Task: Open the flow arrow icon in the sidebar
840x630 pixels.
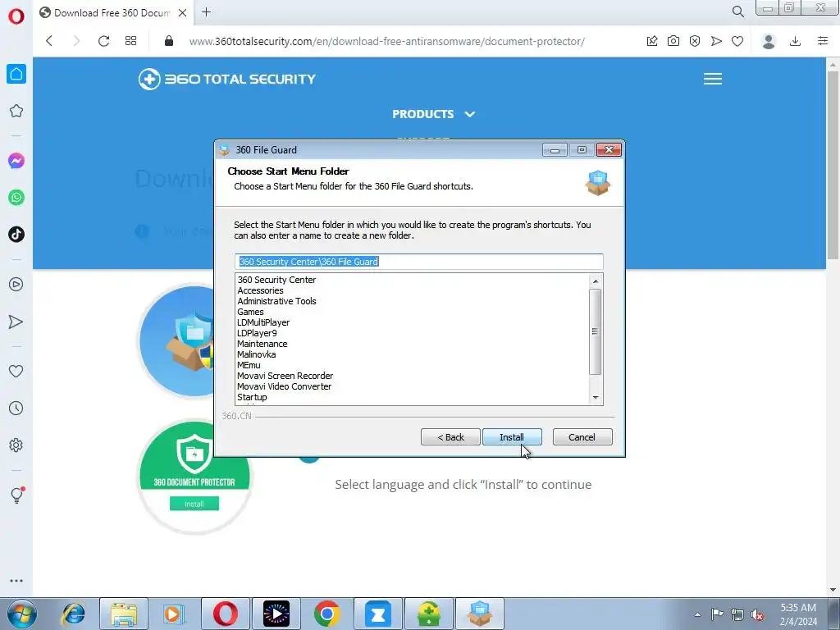Action: pyautogui.click(x=16, y=322)
